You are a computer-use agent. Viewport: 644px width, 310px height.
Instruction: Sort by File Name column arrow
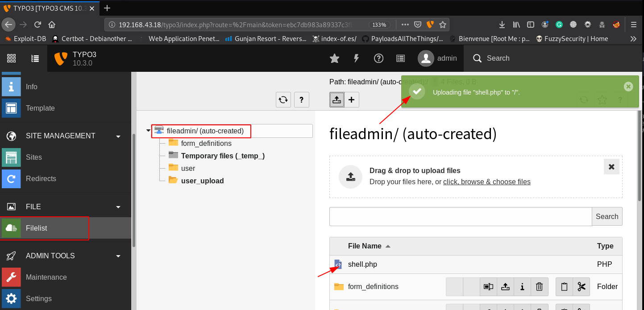tap(388, 246)
